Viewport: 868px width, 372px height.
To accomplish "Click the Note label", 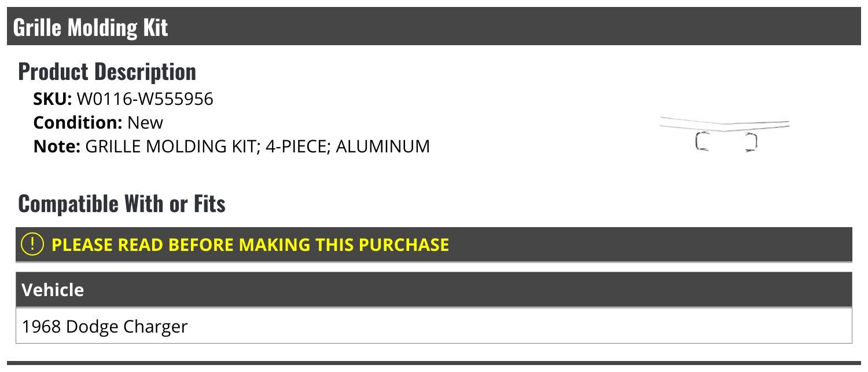I will [x=57, y=146].
